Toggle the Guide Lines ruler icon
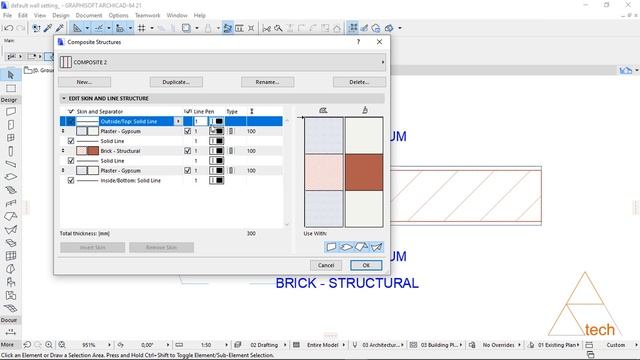Image resolution: width=640 pixels, height=360 pixels. [x=76, y=28]
